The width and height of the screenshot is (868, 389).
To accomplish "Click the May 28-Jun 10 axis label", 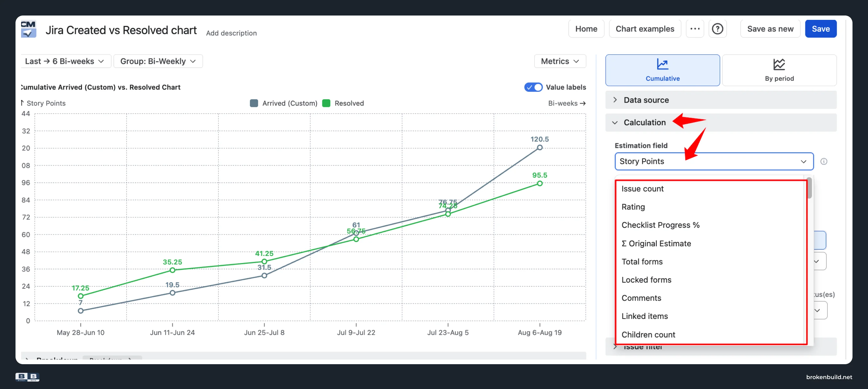I will click(x=81, y=333).
